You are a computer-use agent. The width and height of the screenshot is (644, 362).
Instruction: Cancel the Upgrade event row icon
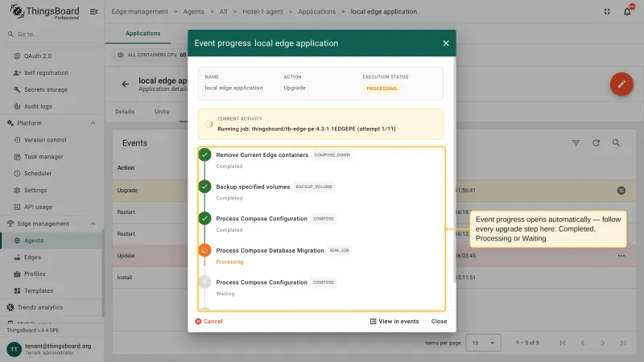click(x=621, y=191)
